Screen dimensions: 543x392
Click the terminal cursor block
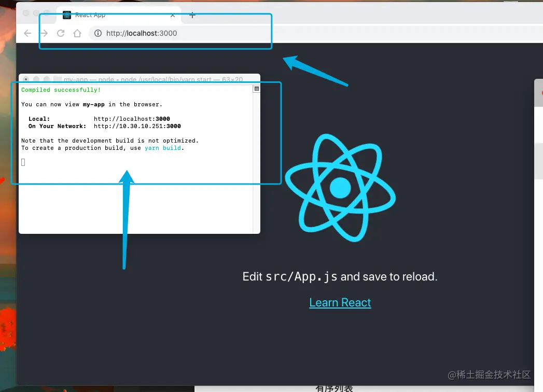pyautogui.click(x=23, y=162)
